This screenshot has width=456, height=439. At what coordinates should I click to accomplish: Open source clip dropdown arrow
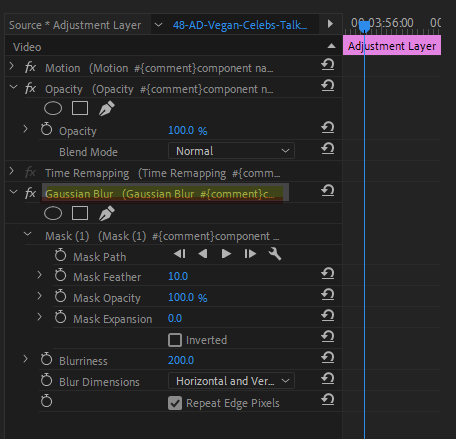159,25
